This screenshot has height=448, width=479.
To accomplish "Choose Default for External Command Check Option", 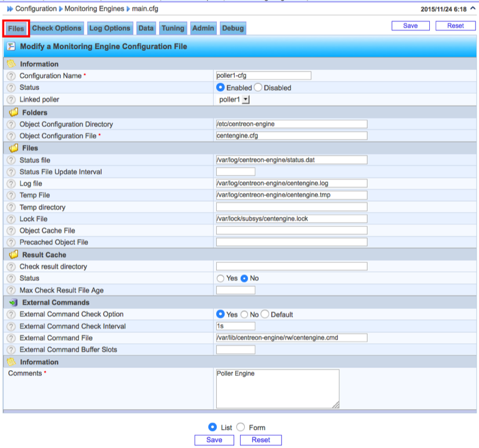I will point(265,314).
